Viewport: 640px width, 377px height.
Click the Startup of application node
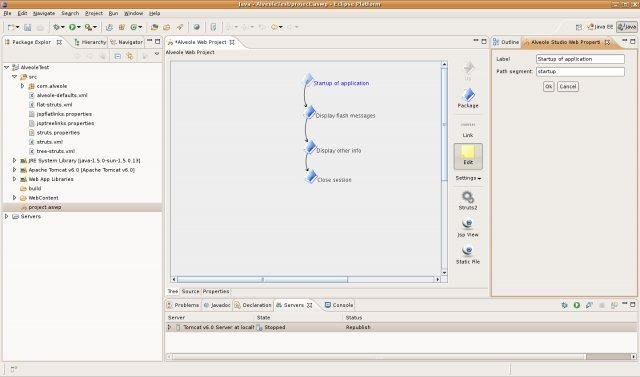tap(337, 81)
